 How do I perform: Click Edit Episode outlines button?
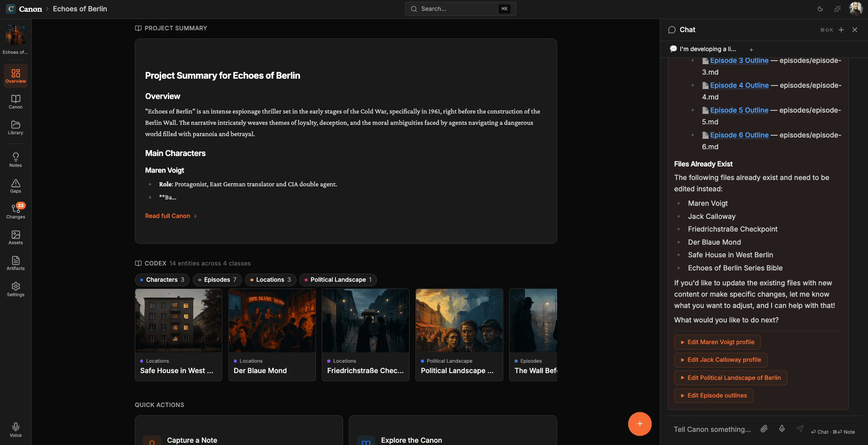pyautogui.click(x=714, y=396)
